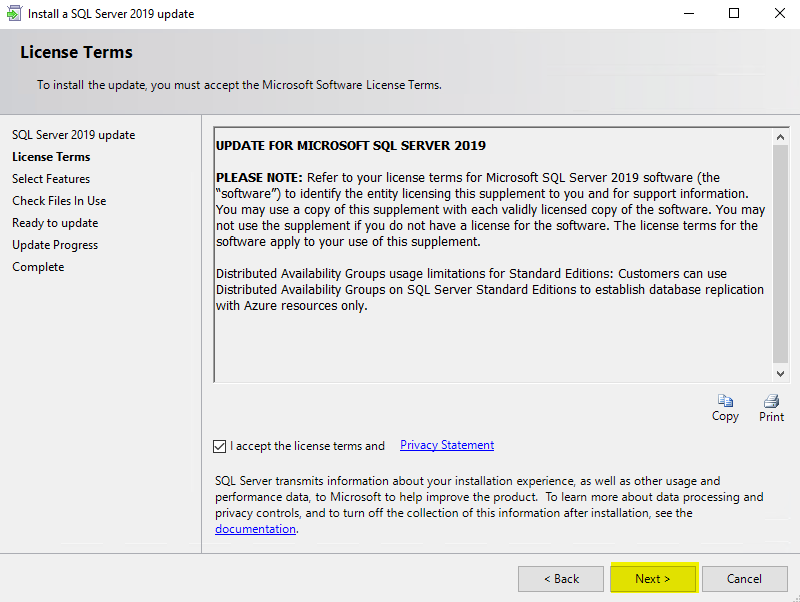This screenshot has width=800, height=602.
Task: Select SQL Server 2019 update step
Action: (73, 135)
